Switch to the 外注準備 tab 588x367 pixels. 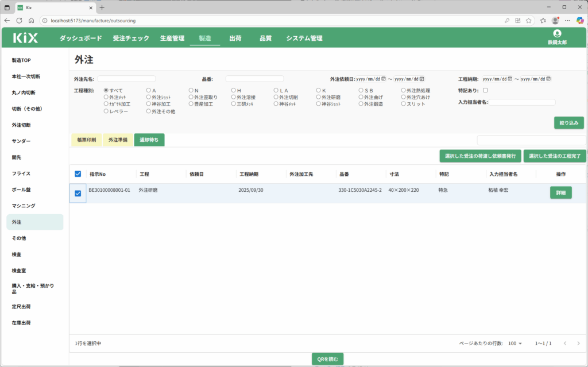[x=118, y=140]
